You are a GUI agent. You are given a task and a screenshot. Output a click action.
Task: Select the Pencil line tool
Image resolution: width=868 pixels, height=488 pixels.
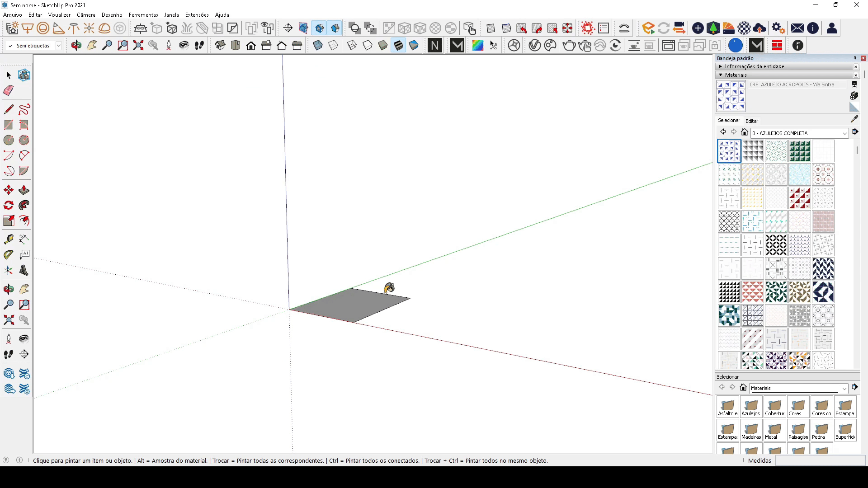[9, 109]
